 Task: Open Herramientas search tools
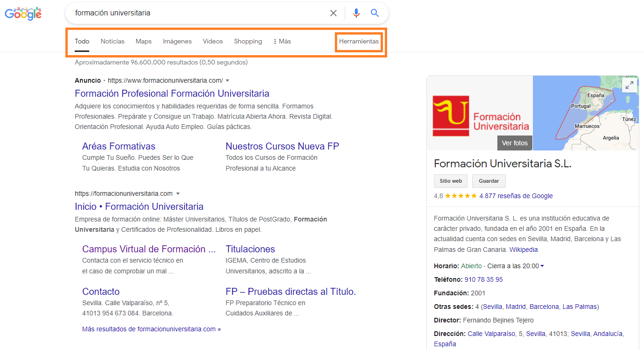coord(359,41)
